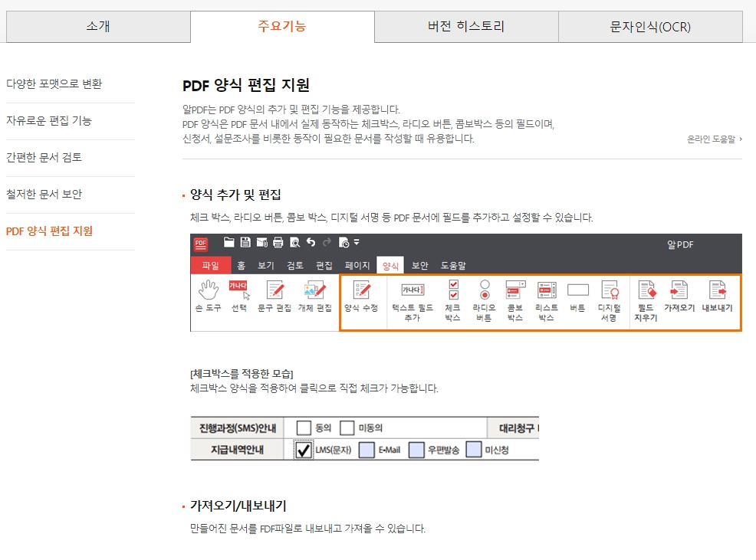The width and height of the screenshot is (756, 560).
Task: Click the redo arrow icon
Action: pyautogui.click(x=327, y=242)
